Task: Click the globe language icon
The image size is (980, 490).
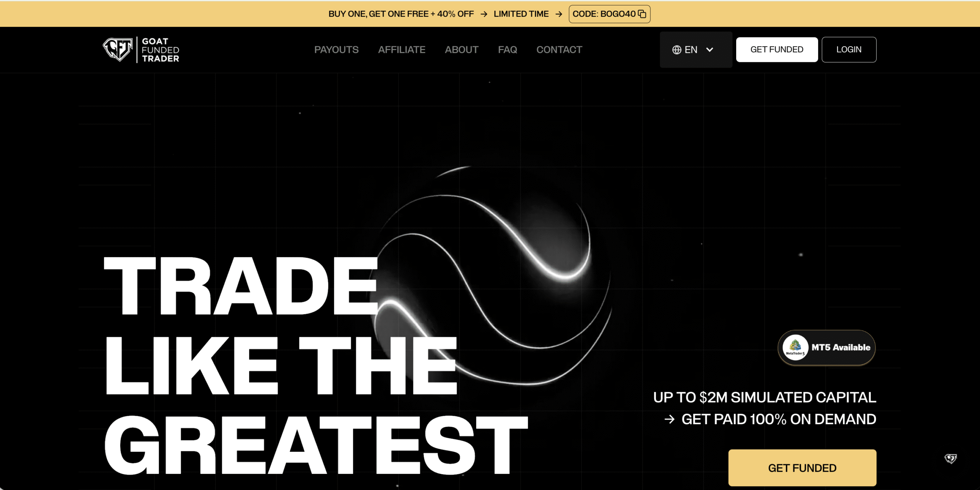Action: pyautogui.click(x=676, y=50)
